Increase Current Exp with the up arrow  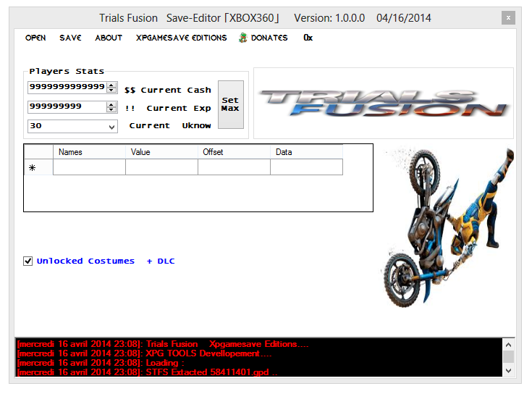click(111, 104)
